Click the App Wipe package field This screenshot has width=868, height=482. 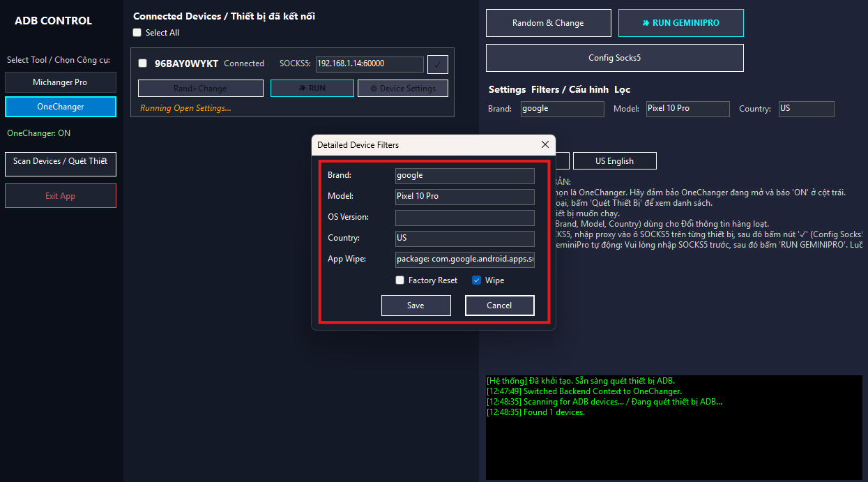(464, 259)
